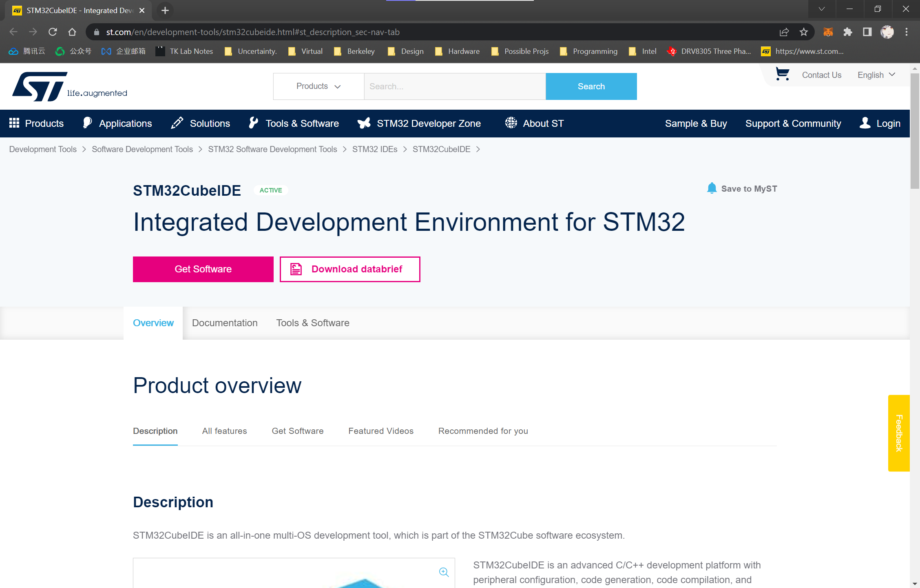Open the Chrome three-dot menu
The image size is (920, 588).
(x=907, y=32)
